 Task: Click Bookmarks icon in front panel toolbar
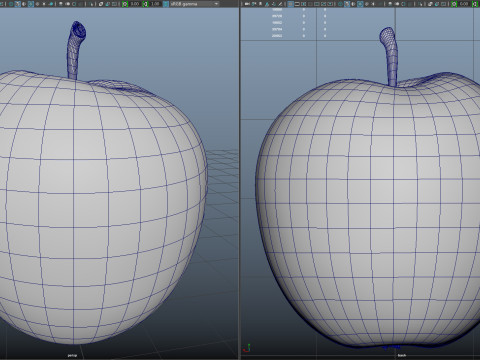pos(267,4)
